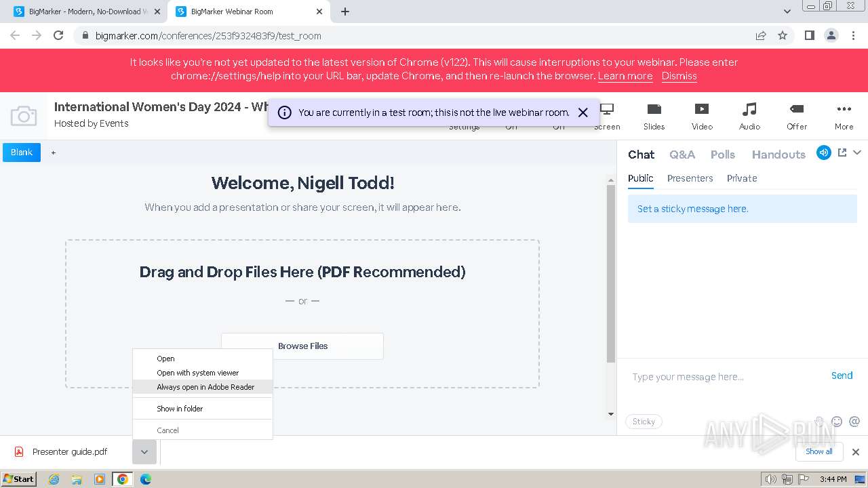Click the share page icon in address bar

pos(761,35)
